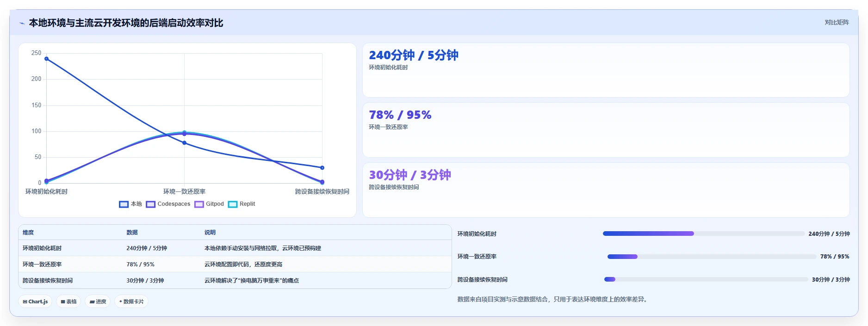Click the 150 y-axis tick label

click(x=36, y=105)
